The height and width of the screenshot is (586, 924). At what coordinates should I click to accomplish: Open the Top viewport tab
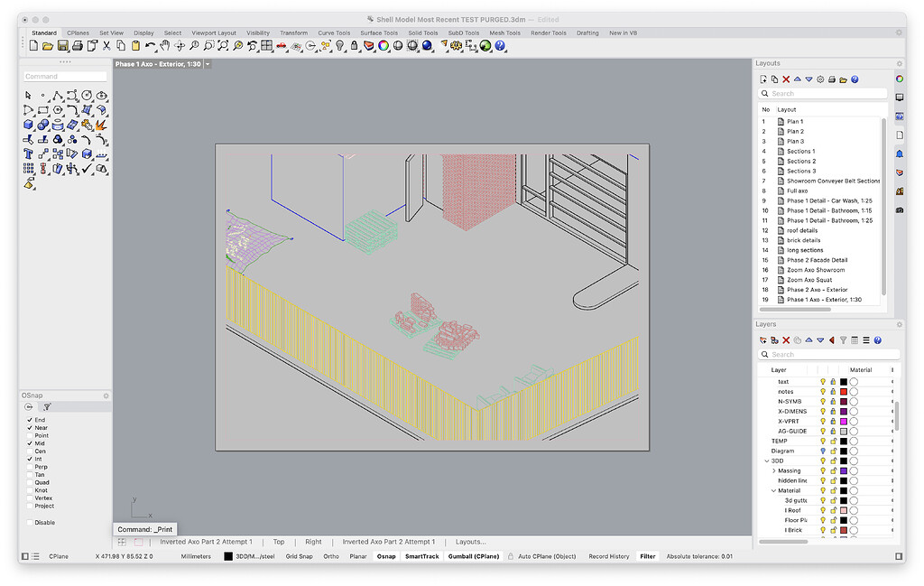pos(279,542)
